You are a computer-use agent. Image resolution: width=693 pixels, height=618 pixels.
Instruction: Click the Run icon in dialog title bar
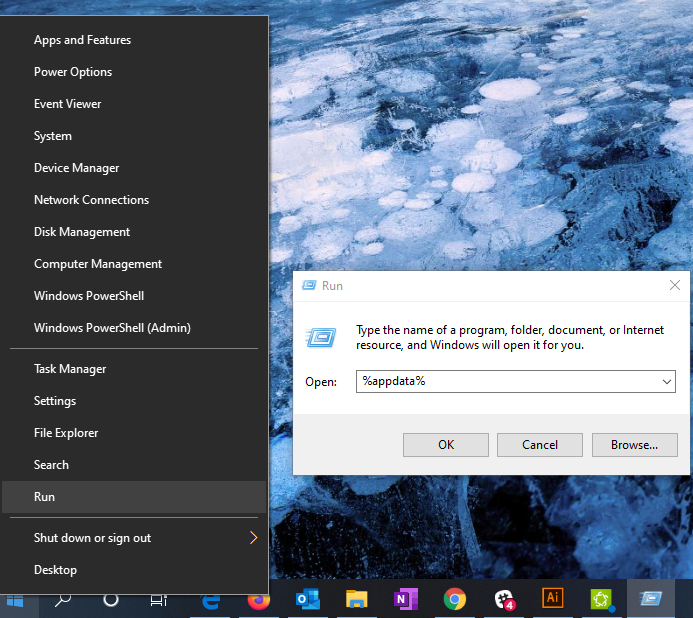pyautogui.click(x=309, y=285)
